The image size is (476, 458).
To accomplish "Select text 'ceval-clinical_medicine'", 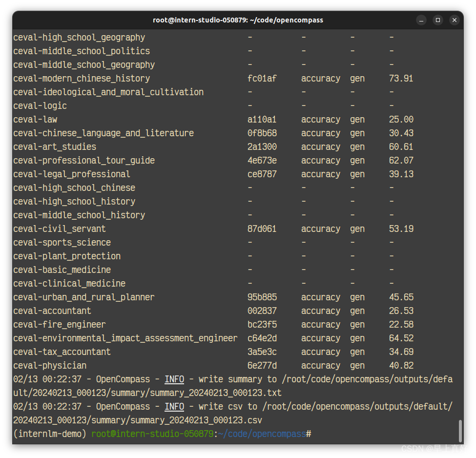I will coord(69,283).
